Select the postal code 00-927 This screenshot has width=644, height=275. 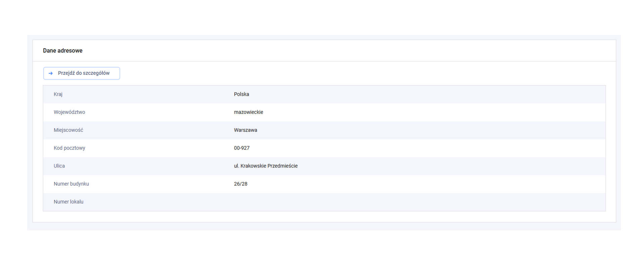(242, 148)
